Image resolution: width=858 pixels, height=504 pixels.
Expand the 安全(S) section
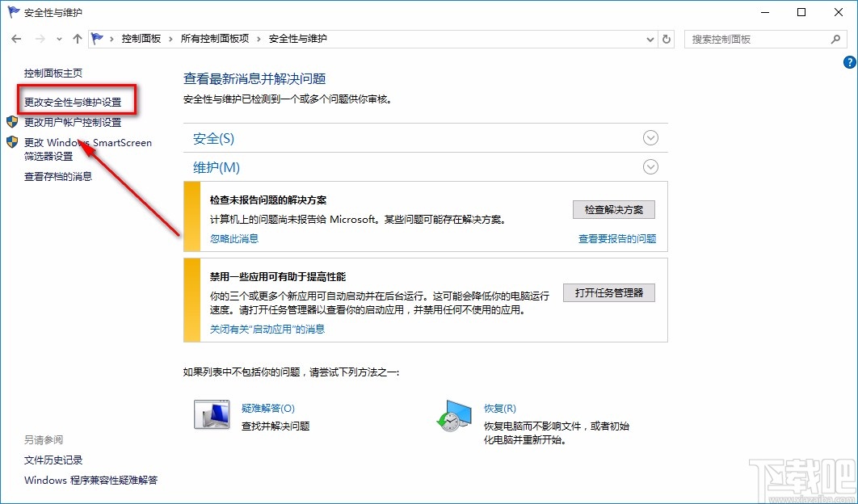tap(651, 137)
